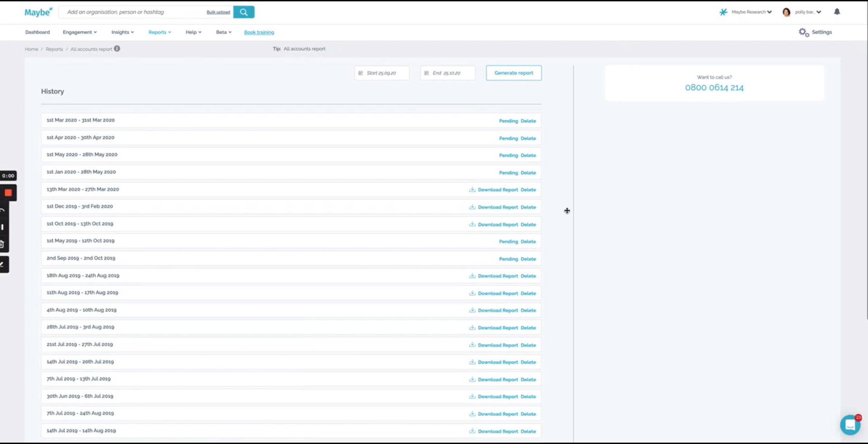The image size is (868, 444).
Task: Click download icon for 18th Aug 2019 report
Action: pos(472,276)
